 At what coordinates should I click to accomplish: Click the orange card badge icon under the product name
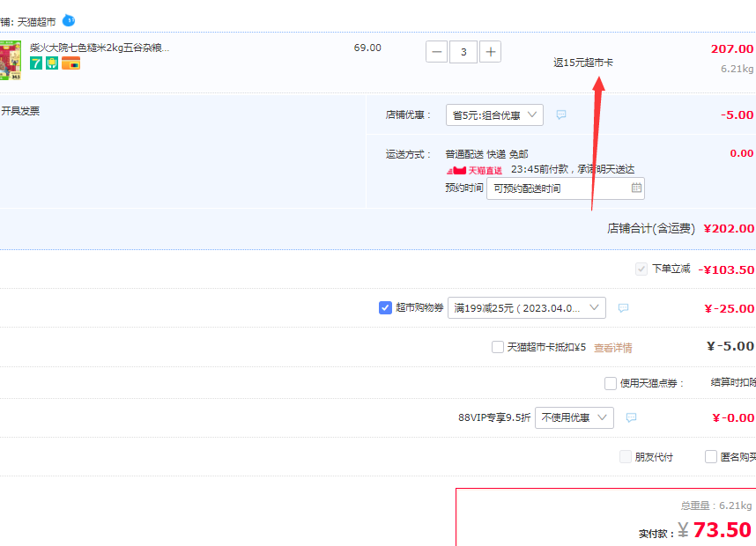tap(70, 63)
